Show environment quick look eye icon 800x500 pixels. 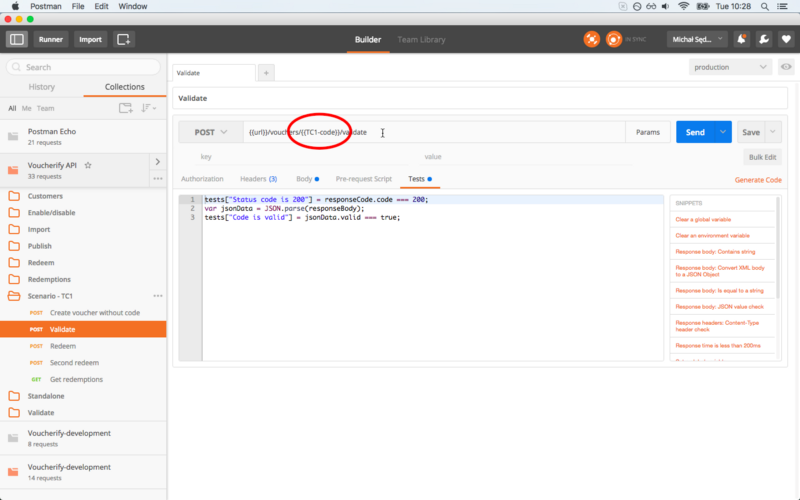click(x=786, y=67)
